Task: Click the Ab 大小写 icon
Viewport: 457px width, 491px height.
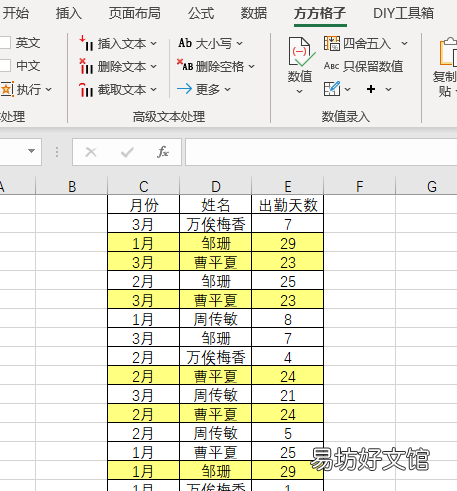Action: 185,43
